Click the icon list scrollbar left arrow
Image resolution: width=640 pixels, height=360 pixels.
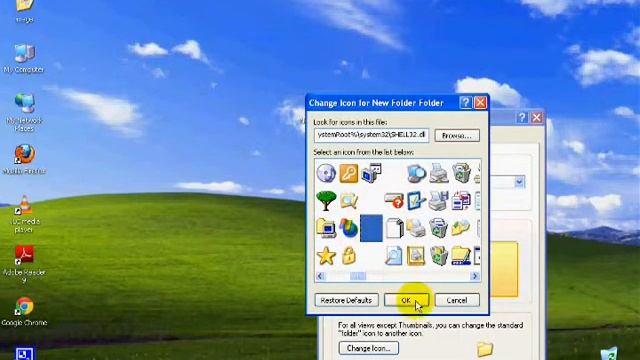pyautogui.click(x=321, y=276)
